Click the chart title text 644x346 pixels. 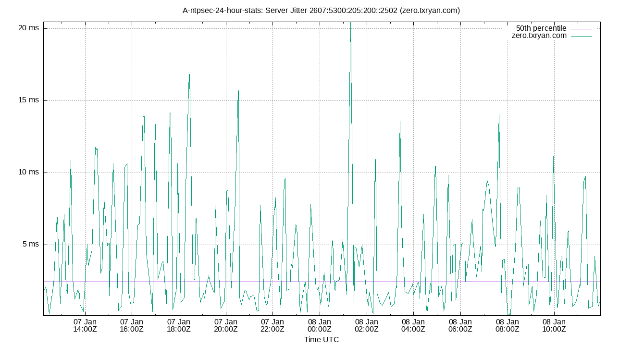[321, 10]
